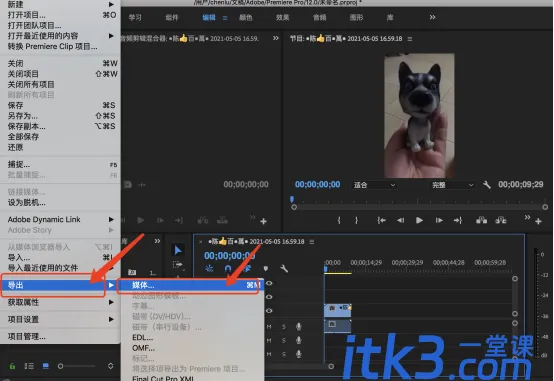Add marker using timeline shield icon
554x381 pixels.
pyautogui.click(x=266, y=269)
